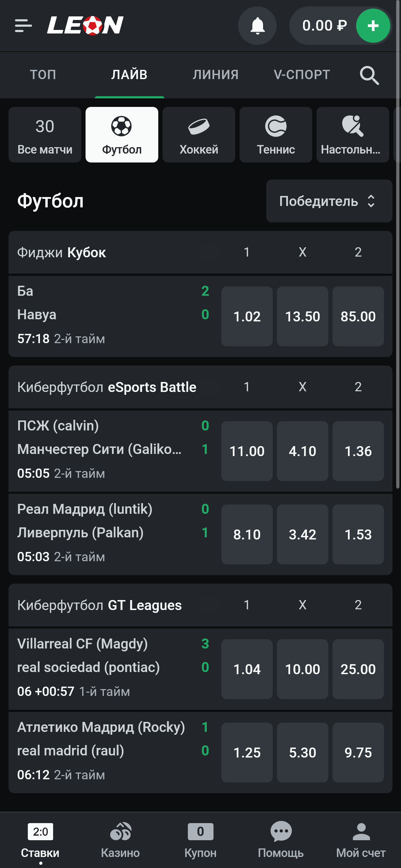Open the V-СПОРТ tab
Screen dimensions: 401x868
pos(302,75)
